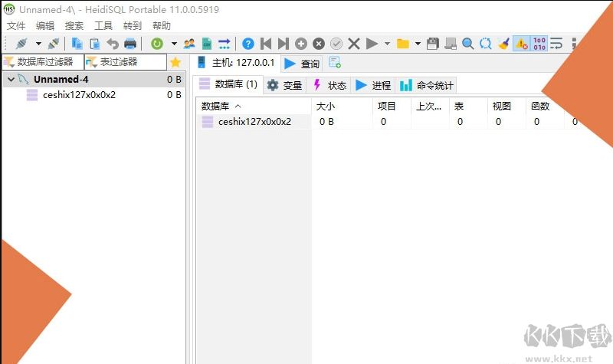Click the green refresh icon
The image size is (613, 364).
tap(157, 44)
